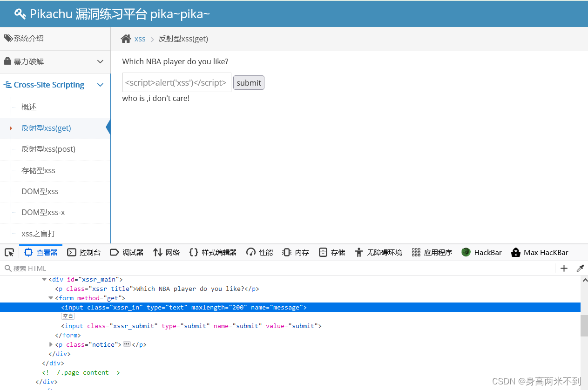The width and height of the screenshot is (588, 390).
Task: Switch to the 调试器 debugger tab
Action: pyautogui.click(x=127, y=252)
